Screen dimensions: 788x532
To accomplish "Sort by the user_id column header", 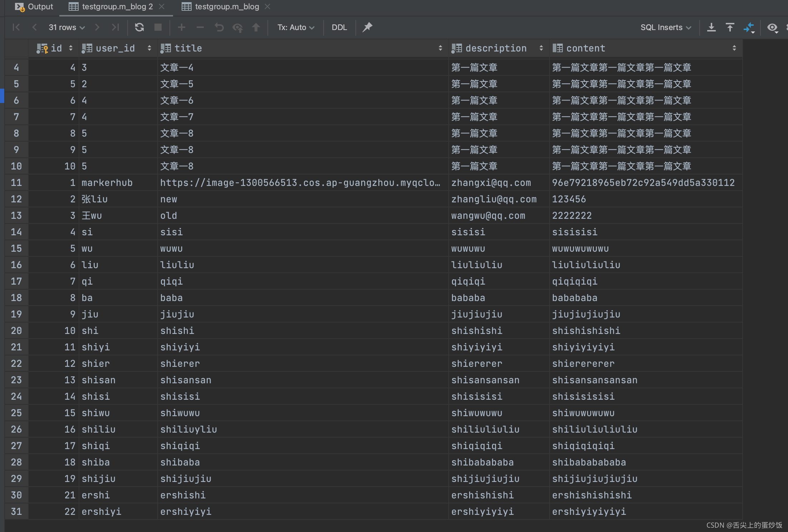I will [115, 48].
